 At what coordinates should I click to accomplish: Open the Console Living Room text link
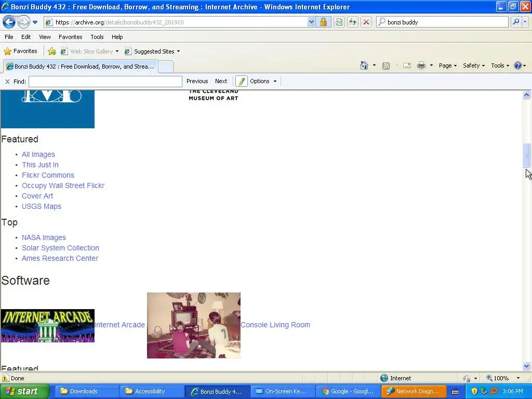click(x=275, y=325)
